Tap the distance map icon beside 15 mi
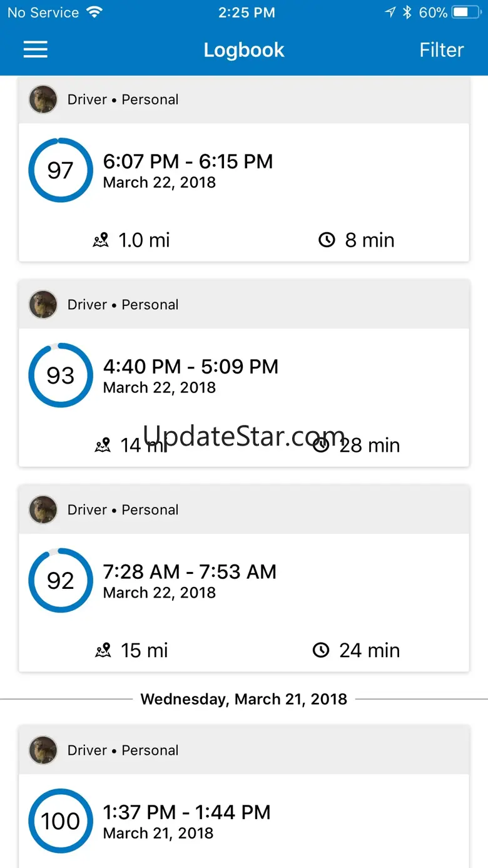488x868 pixels. [x=103, y=651]
